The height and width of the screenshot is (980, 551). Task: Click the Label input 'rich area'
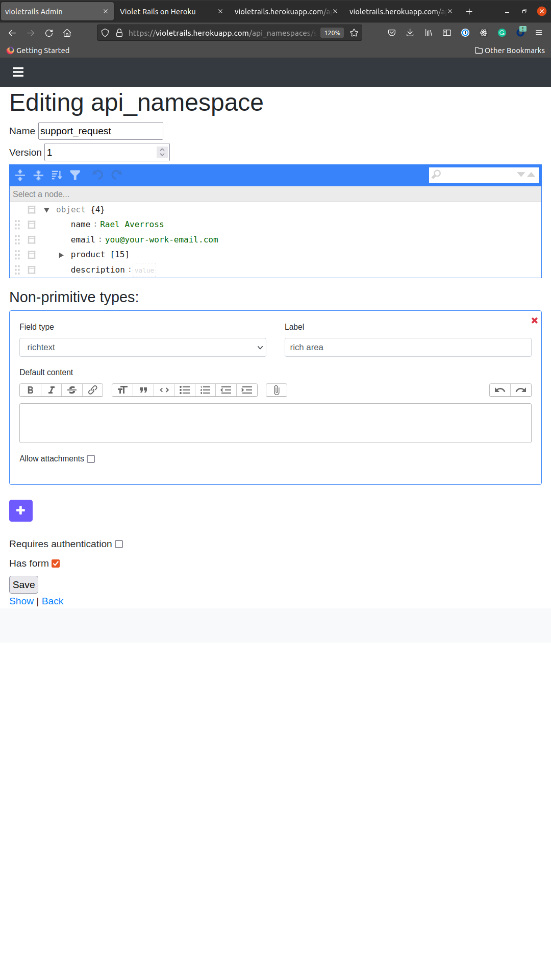tap(408, 347)
